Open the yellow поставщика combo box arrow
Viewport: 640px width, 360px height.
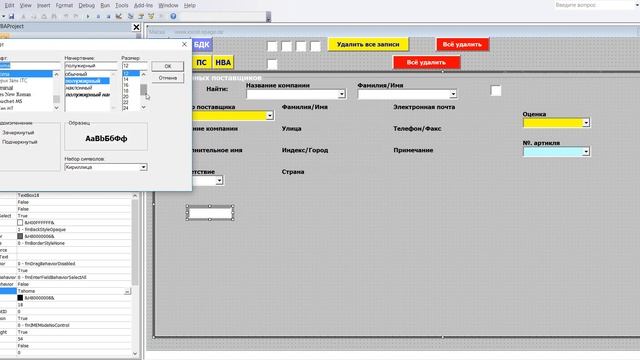coord(269,116)
